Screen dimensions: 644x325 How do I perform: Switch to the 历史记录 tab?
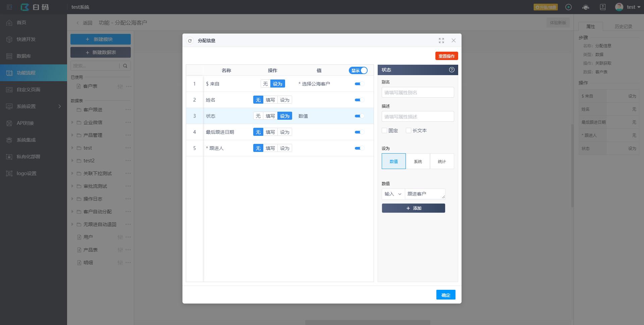click(623, 26)
